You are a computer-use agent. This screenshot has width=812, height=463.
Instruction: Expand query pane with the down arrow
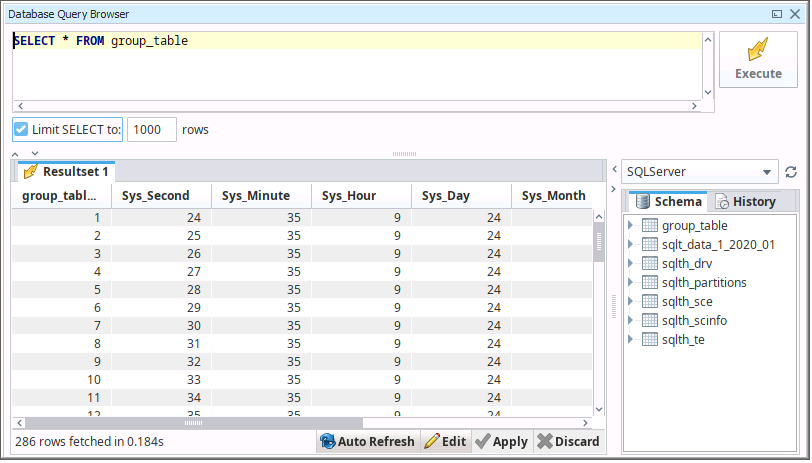pyautogui.click(x=35, y=153)
